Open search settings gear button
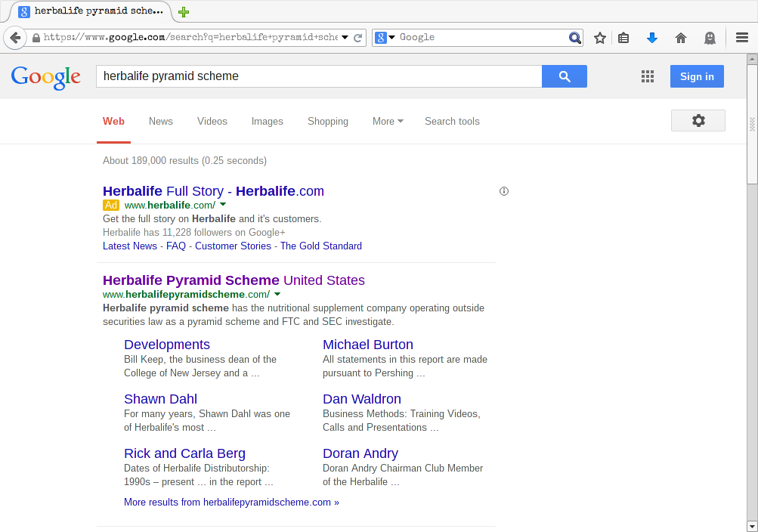This screenshot has height=532, width=758. (x=698, y=120)
